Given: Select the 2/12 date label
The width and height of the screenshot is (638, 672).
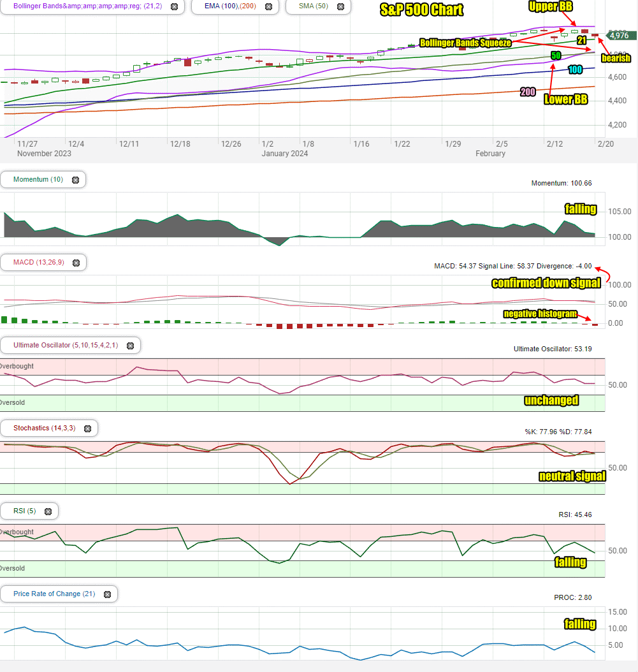Looking at the screenshot, I should [555, 144].
